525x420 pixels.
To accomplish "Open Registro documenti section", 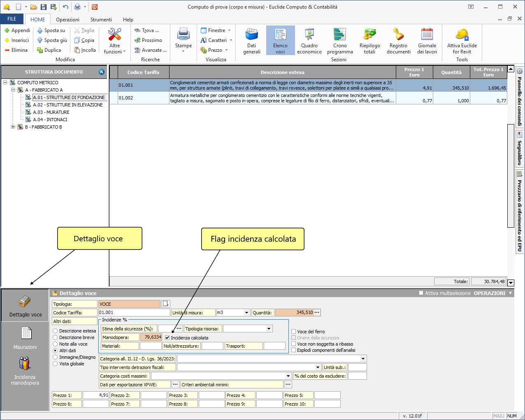I will tap(398, 40).
